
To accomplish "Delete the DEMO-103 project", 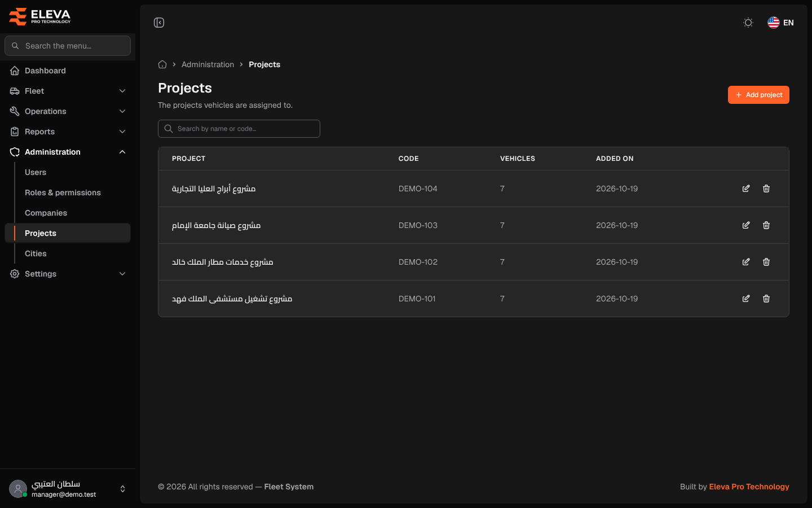I will (766, 225).
